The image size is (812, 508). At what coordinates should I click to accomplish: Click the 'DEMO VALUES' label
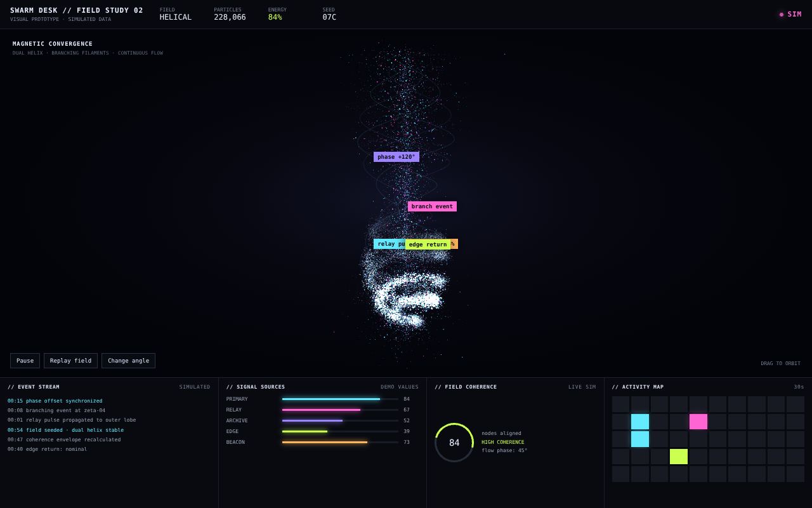400,387
